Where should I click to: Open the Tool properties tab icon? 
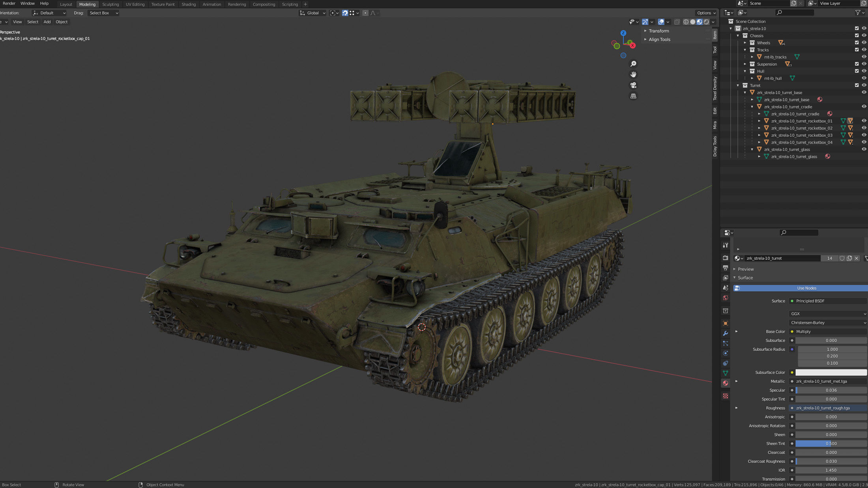coord(725,245)
